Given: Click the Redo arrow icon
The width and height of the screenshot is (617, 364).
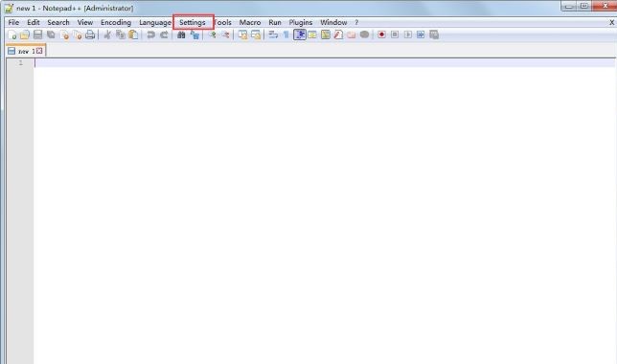Looking at the screenshot, I should point(164,34).
